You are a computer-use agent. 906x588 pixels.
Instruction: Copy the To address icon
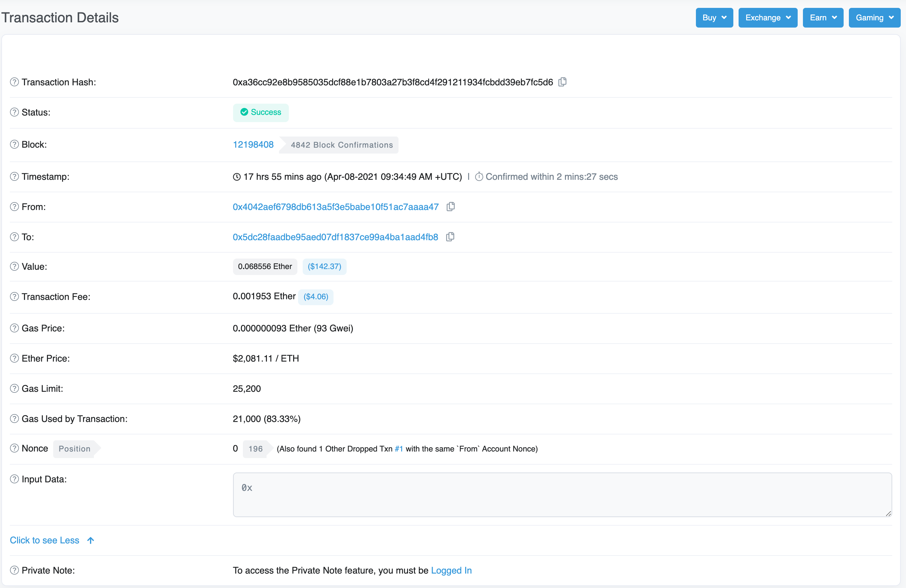click(x=450, y=237)
